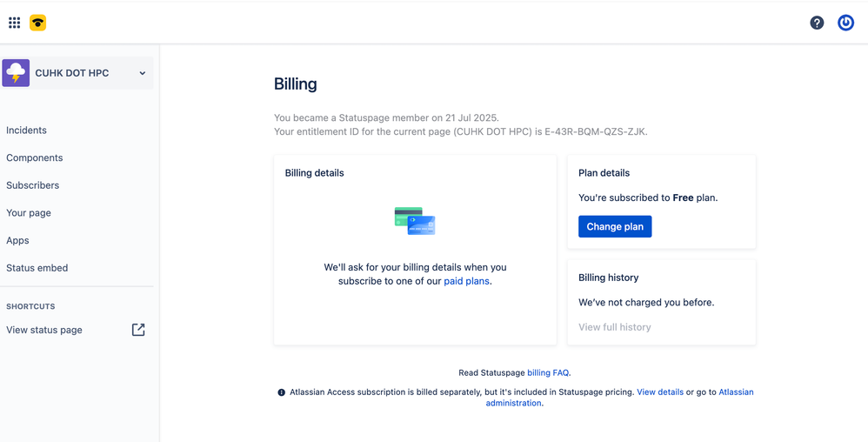The width and height of the screenshot is (868, 442).
Task: Follow the paid plans link
Action: (467, 281)
